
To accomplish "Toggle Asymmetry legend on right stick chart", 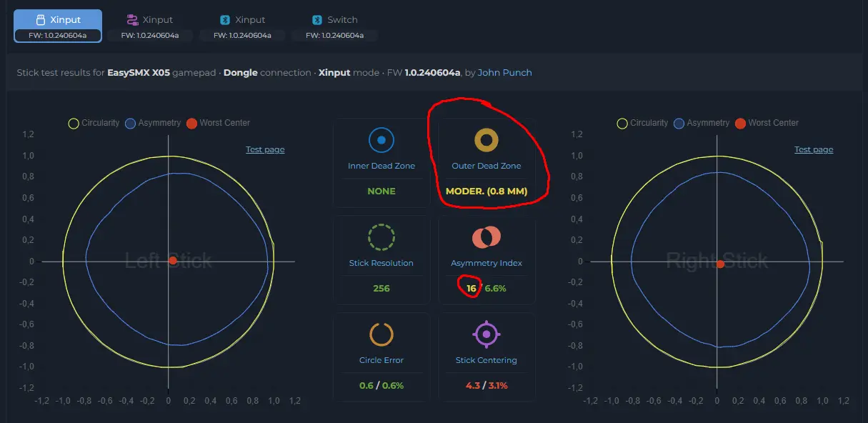I will pyautogui.click(x=702, y=123).
